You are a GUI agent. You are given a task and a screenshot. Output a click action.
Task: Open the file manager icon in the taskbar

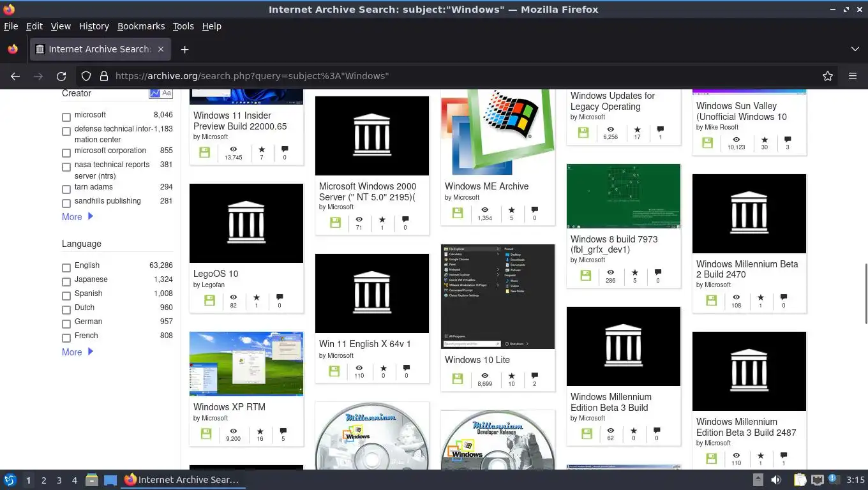point(91,480)
